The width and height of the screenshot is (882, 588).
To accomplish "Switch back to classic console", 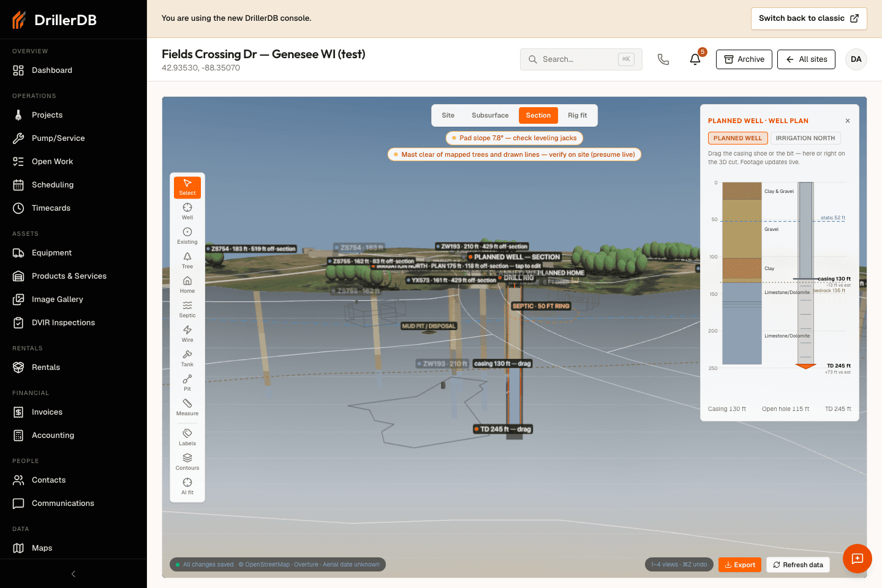I will pyautogui.click(x=809, y=18).
